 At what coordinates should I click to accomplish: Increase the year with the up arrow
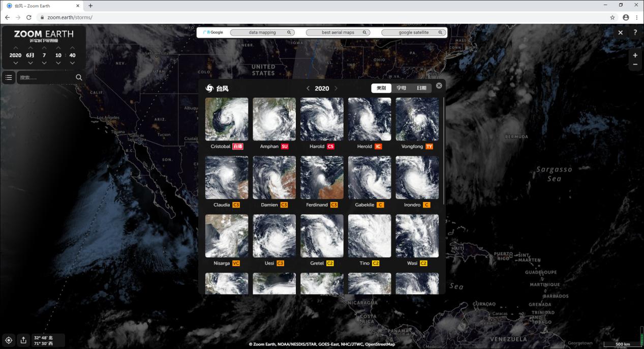15,48
